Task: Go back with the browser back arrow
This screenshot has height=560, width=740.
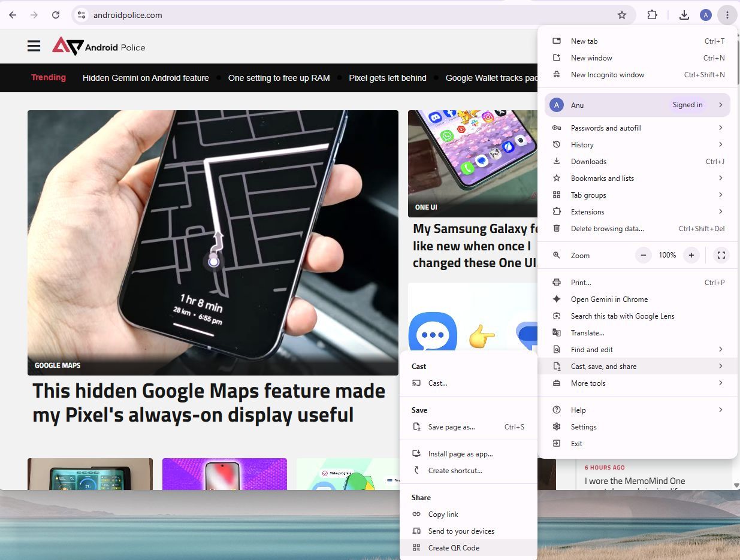Action: [13, 15]
